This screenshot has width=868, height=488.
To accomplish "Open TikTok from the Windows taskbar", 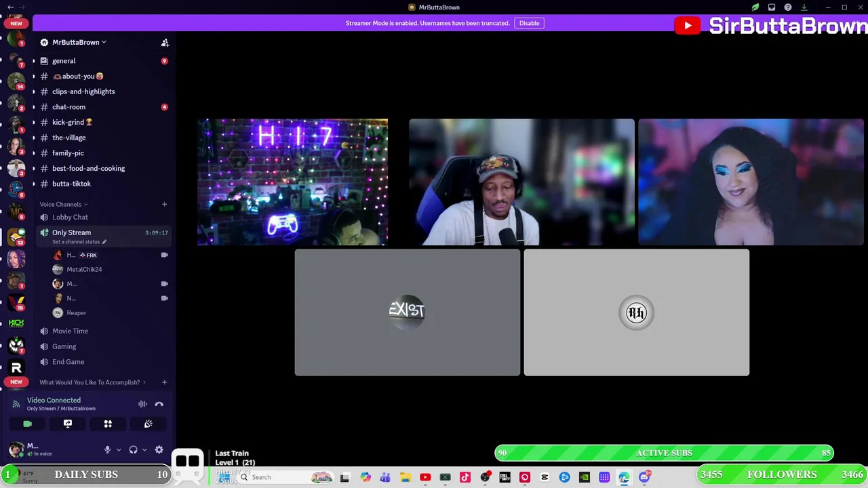I will (x=465, y=477).
